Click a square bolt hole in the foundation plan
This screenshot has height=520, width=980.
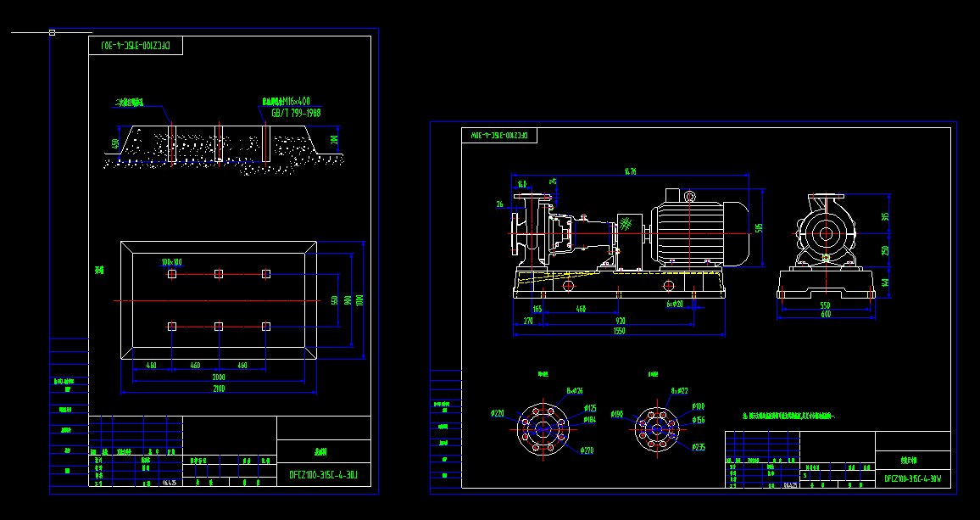point(219,271)
